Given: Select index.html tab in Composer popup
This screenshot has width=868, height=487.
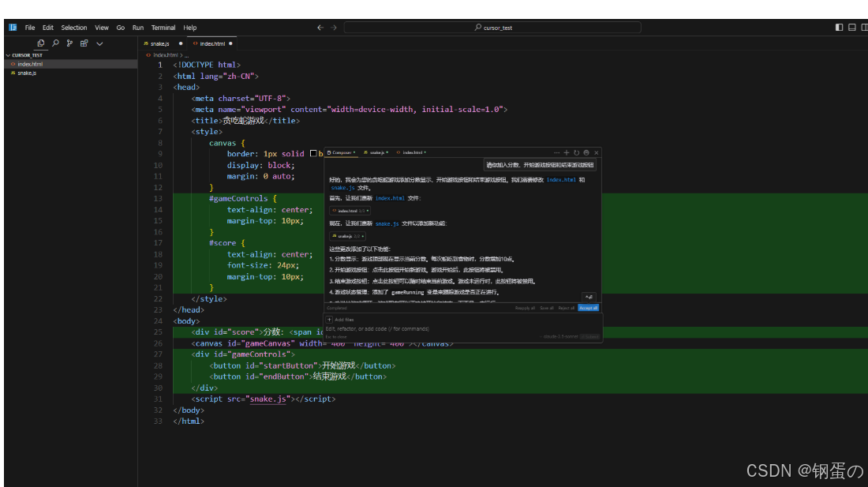Looking at the screenshot, I should (x=411, y=152).
